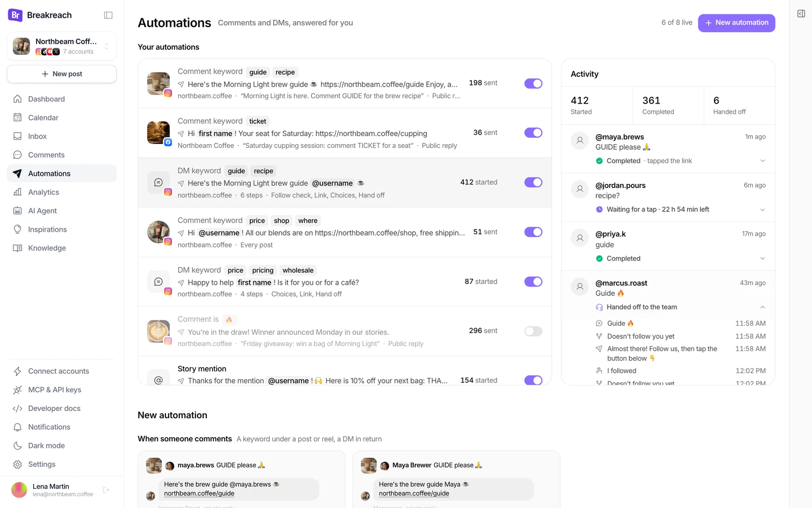Click the 'wholesale' keyword tag
Screen dimensions: 812x508
[298, 270]
